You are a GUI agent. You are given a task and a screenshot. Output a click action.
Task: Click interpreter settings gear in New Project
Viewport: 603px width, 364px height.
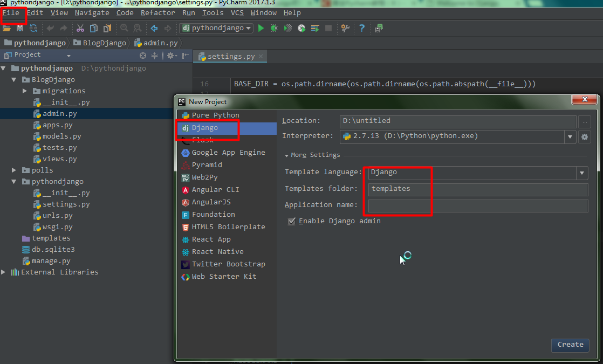[585, 137]
